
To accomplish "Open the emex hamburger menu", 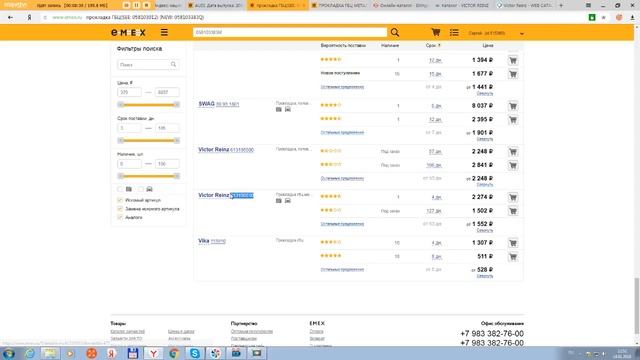I will click(164, 32).
